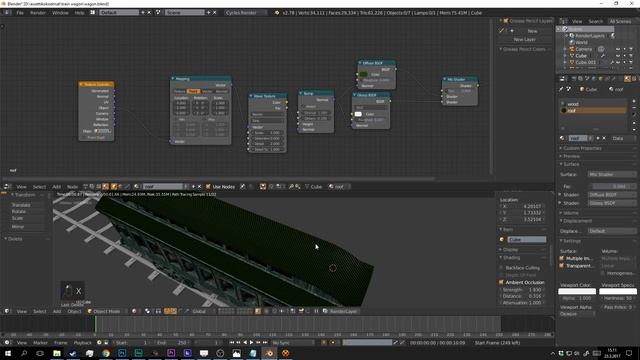Adjust the Fac slider in Surface panel
The image size is (640, 360).
pos(612,187)
